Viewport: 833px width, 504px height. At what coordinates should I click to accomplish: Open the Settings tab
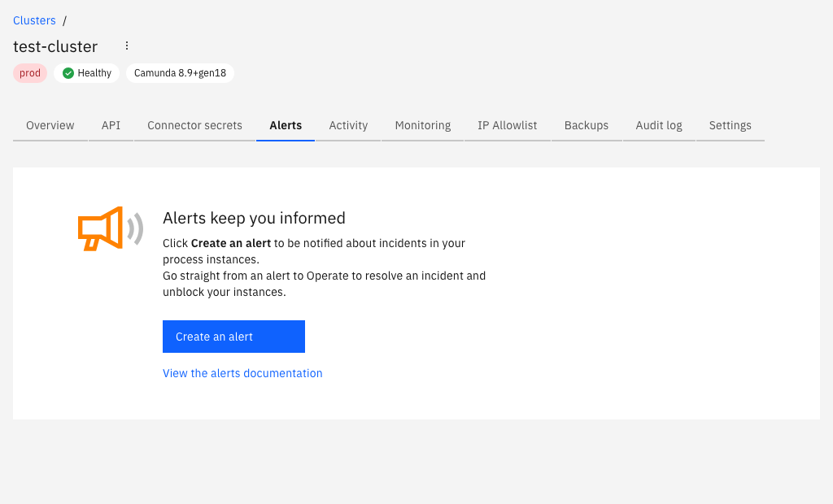[731, 125]
